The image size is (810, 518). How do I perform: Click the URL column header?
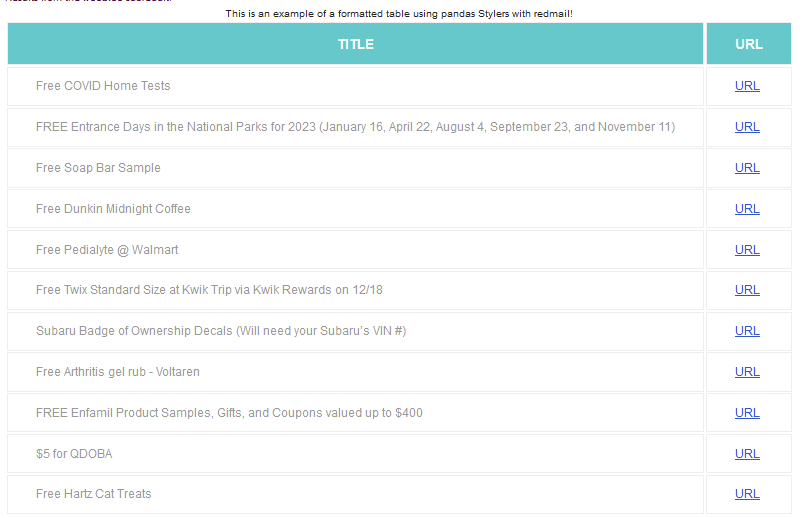[749, 44]
